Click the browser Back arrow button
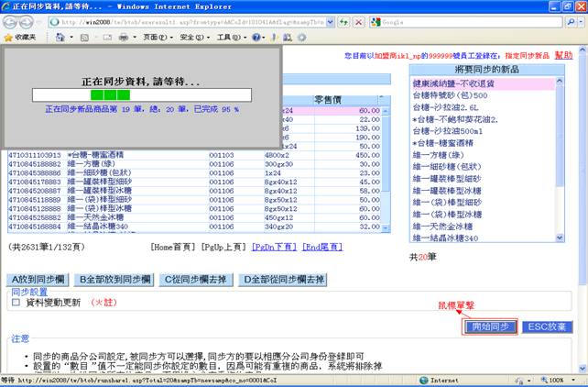 12,20
